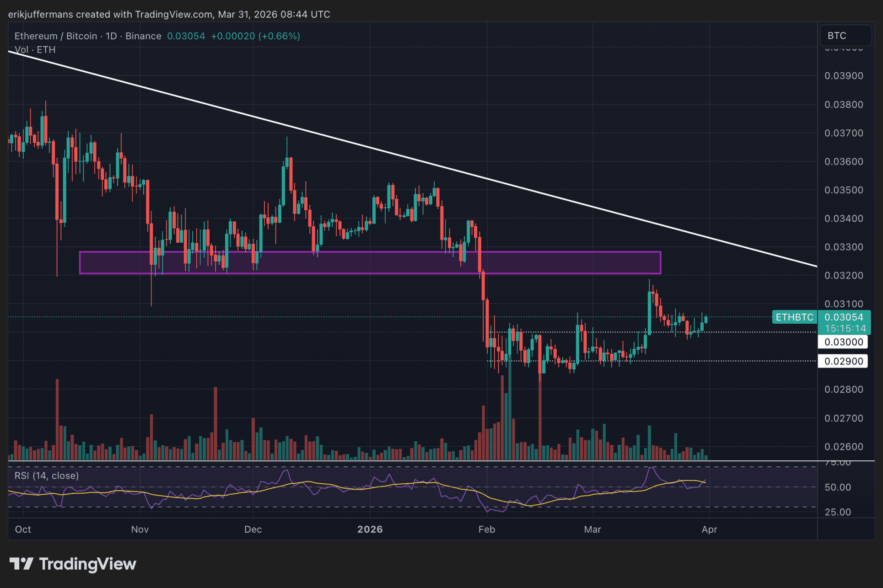Click the 0.03054 current price label
Image resolution: width=883 pixels, height=588 pixels.
click(844, 317)
